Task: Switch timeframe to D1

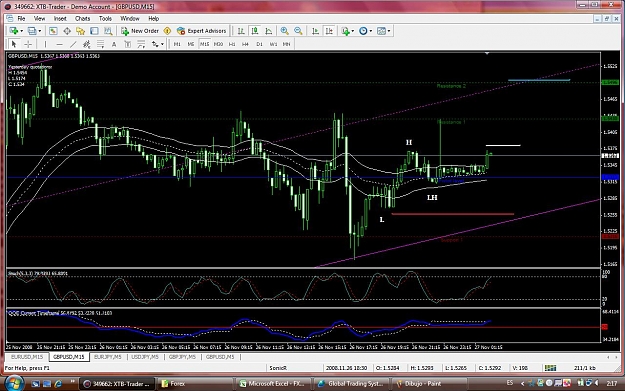Action: coord(259,44)
